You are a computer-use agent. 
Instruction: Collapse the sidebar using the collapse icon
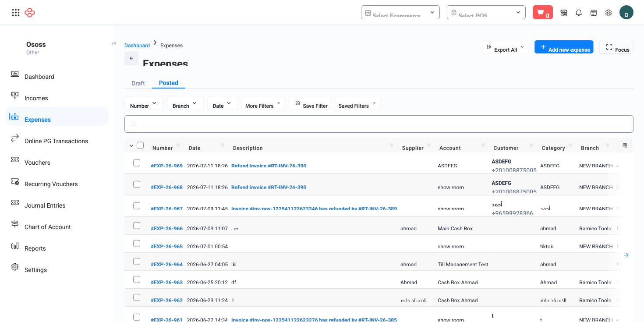(x=114, y=43)
